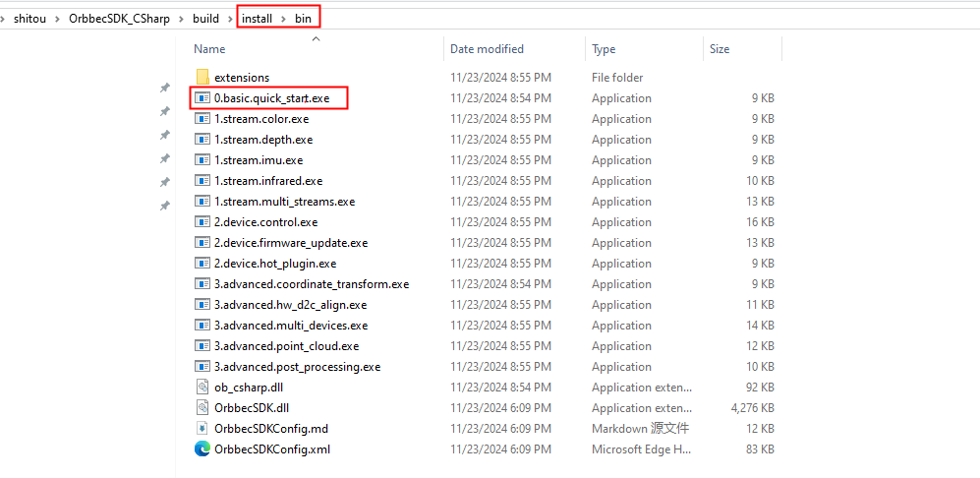Select the file name 3.advanced.hw_d2c_align.exe
The width and height of the screenshot is (980, 478).
coord(290,304)
